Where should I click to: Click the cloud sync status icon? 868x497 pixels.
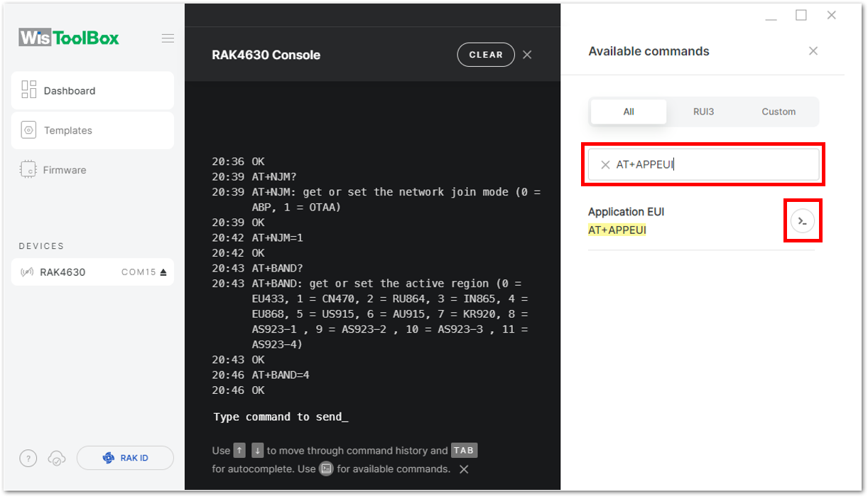click(x=57, y=459)
